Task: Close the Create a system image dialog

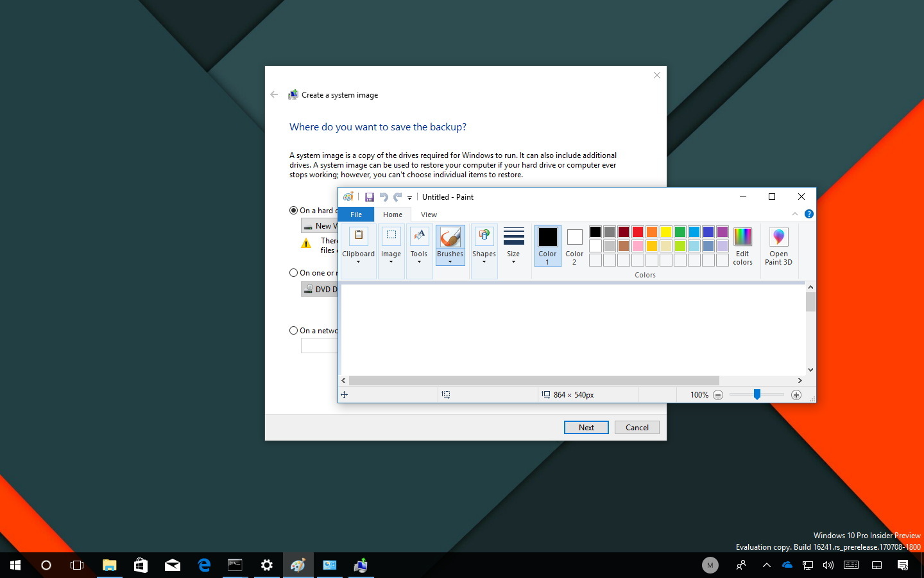Action: (657, 75)
